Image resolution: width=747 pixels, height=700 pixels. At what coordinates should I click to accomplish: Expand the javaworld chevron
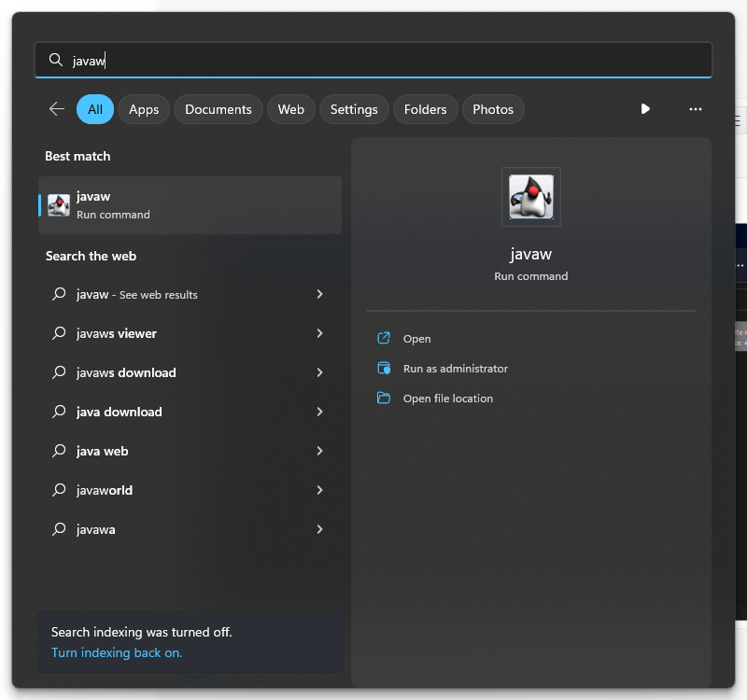[319, 490]
